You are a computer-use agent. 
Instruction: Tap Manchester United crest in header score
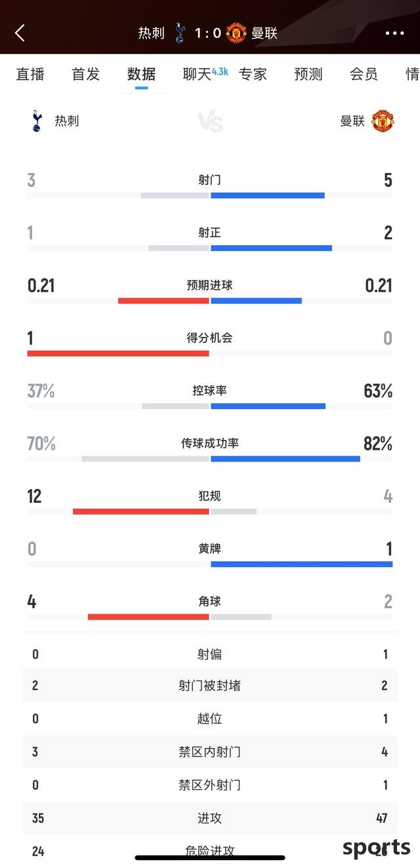236,33
